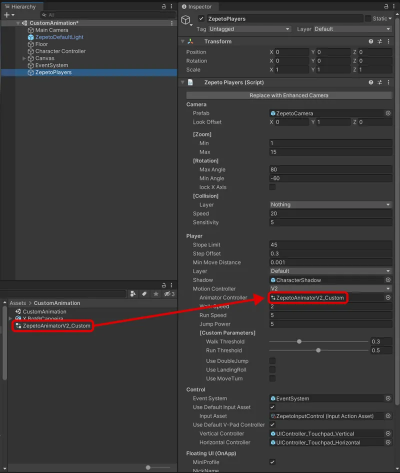
Task: Click object picker next to ZepetoCamera prefab
Action: (x=388, y=113)
